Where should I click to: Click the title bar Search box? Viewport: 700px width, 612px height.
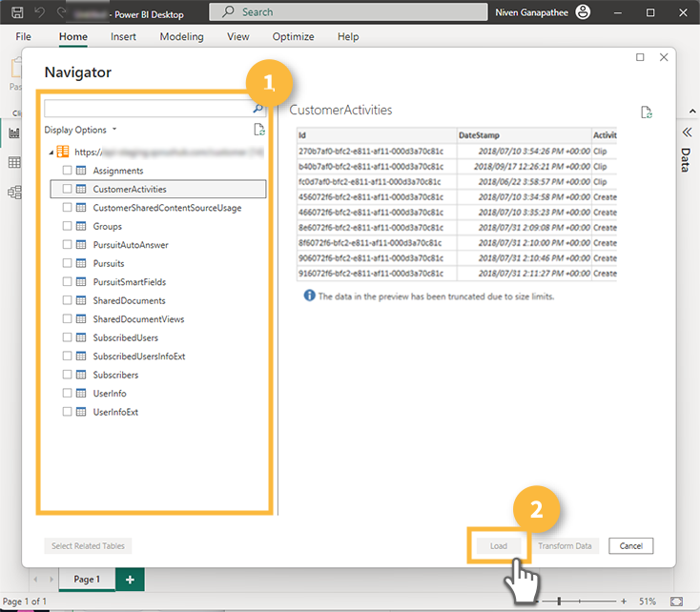[x=348, y=12]
